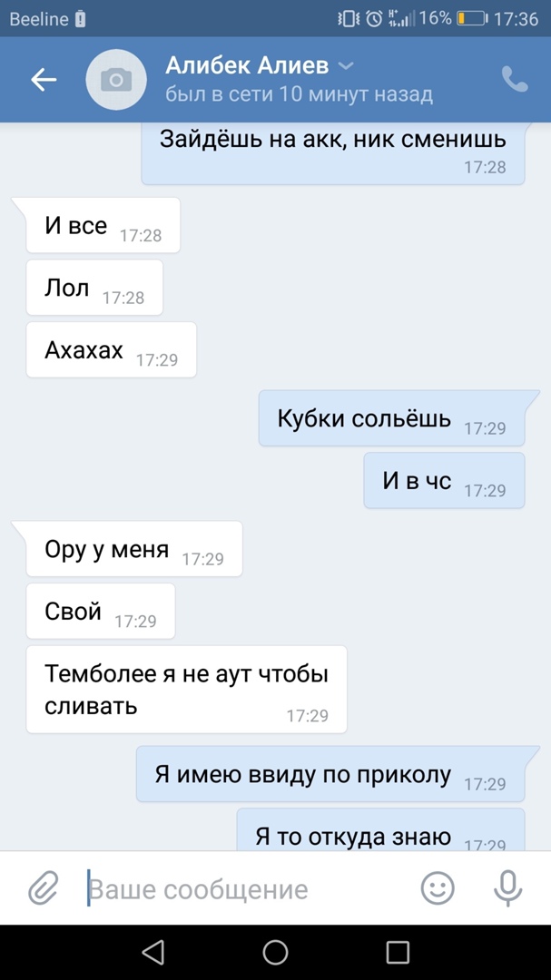Tap the Android recent apps square
Screen dimensions: 551x980
tap(398, 952)
